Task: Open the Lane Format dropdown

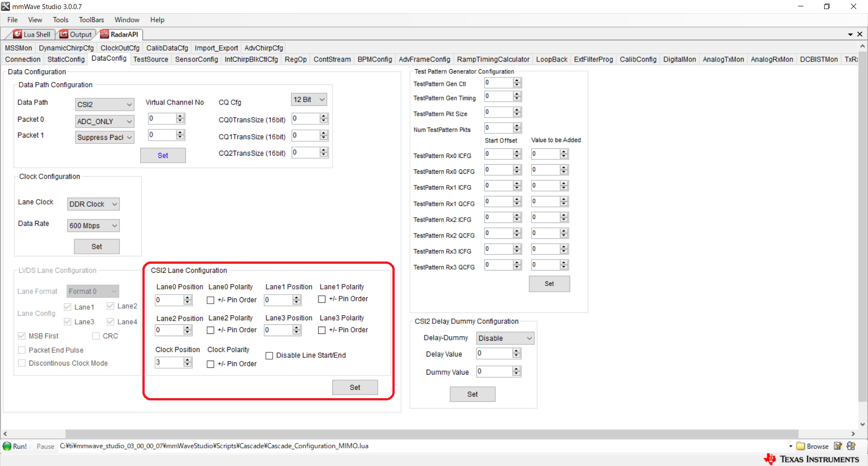Action: 93,291
